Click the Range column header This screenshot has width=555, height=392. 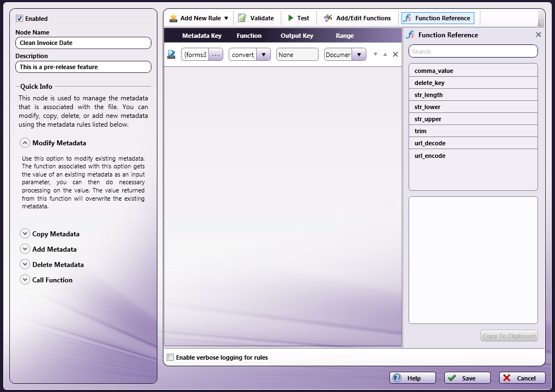pos(345,36)
